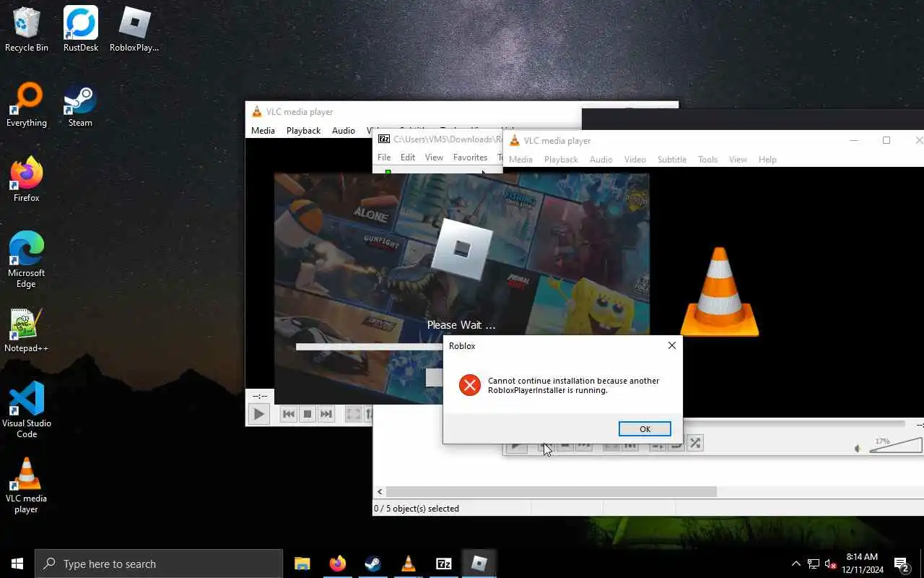Open Audio menu in front VLC window
Viewport: 924px width, 578px height.
pyautogui.click(x=601, y=160)
